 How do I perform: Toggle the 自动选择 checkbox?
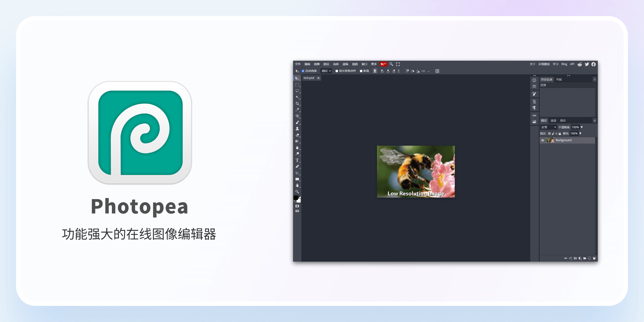point(303,71)
